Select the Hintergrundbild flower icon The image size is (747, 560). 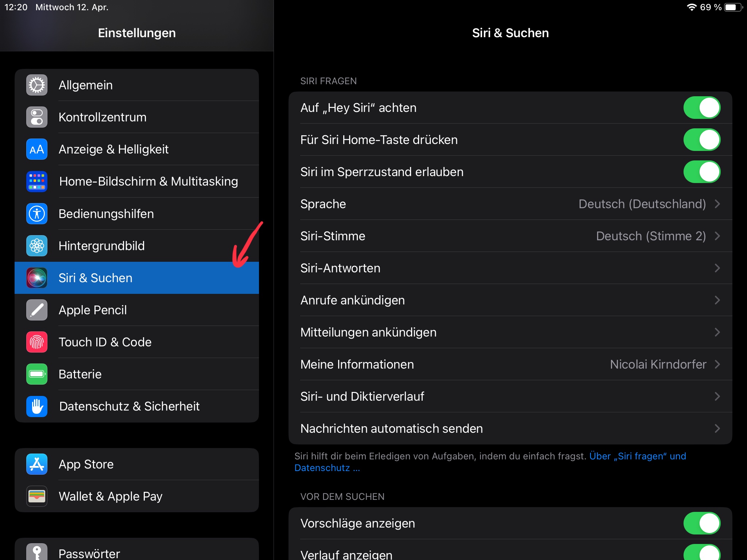tap(37, 246)
